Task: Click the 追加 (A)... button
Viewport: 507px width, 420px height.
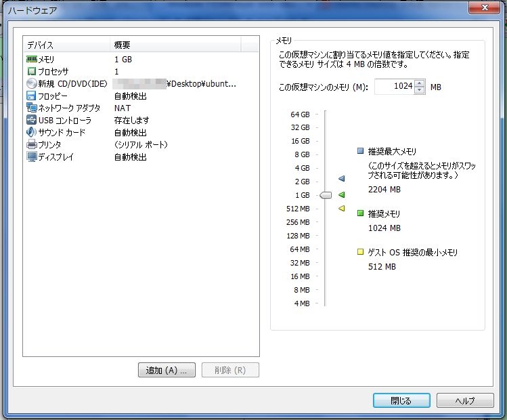Action: click(x=167, y=370)
